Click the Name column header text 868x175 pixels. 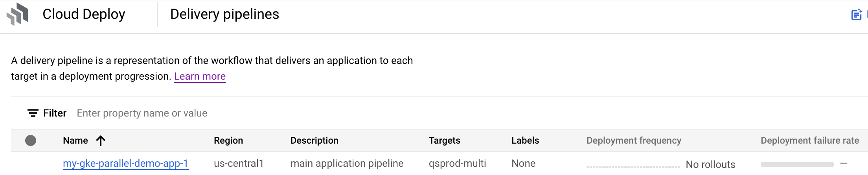point(75,140)
